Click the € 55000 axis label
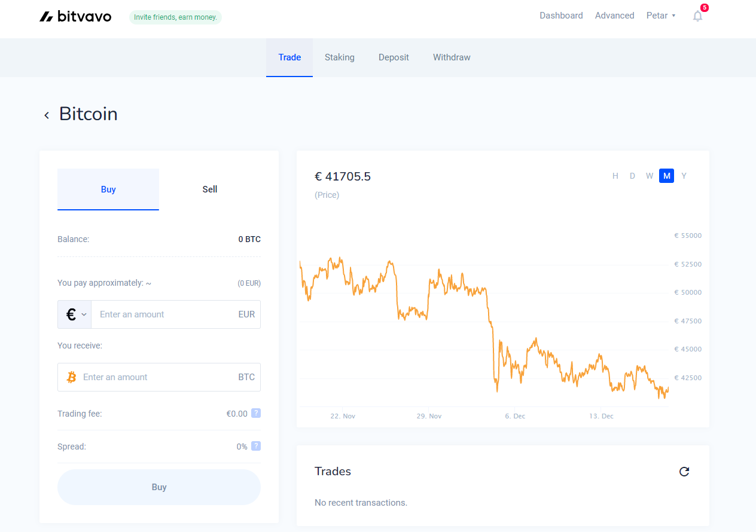This screenshot has width=756, height=532. click(688, 236)
